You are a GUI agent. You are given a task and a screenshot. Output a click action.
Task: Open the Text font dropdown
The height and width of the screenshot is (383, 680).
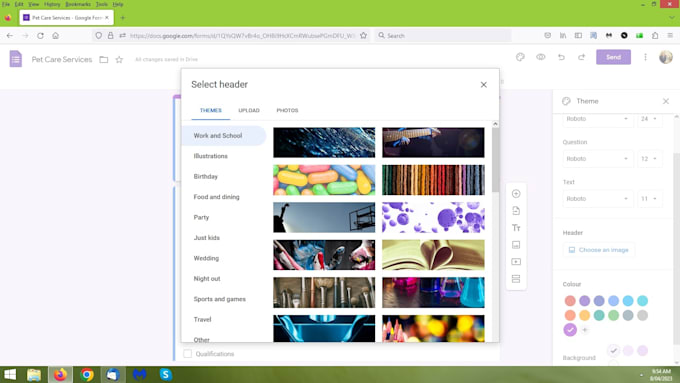coord(598,199)
